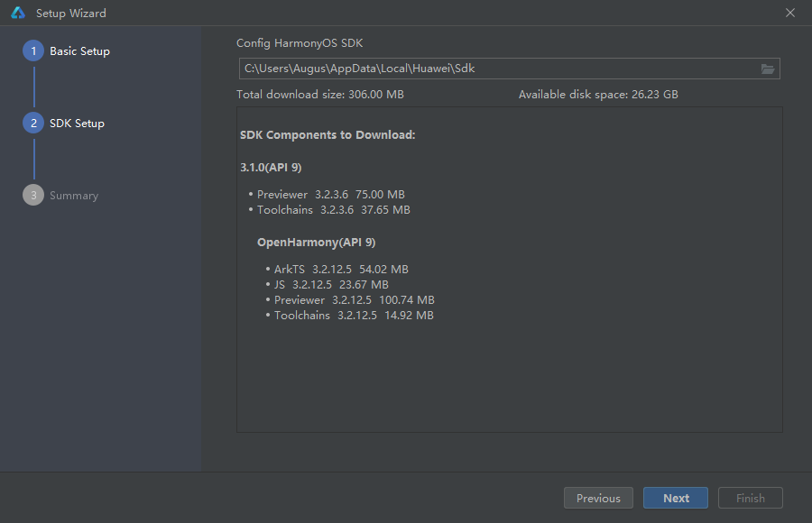Click the Next button
This screenshot has height=523, width=812.
point(675,498)
